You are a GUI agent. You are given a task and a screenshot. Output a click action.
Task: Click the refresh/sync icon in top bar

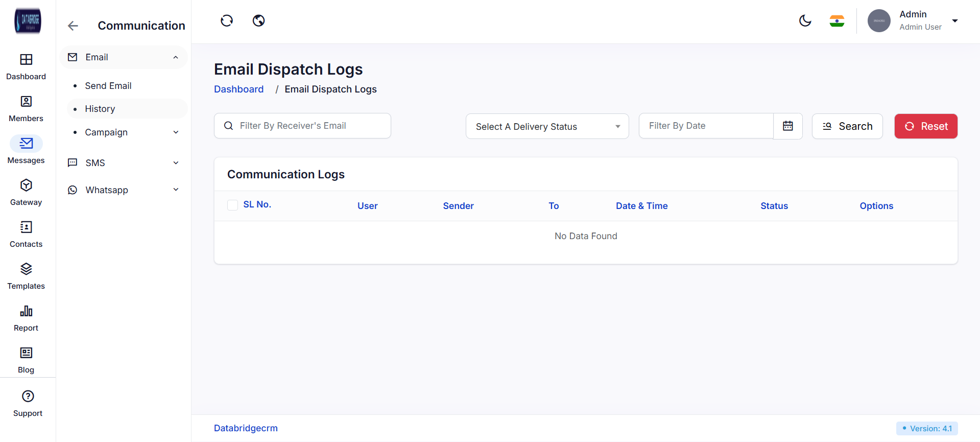pos(227,20)
